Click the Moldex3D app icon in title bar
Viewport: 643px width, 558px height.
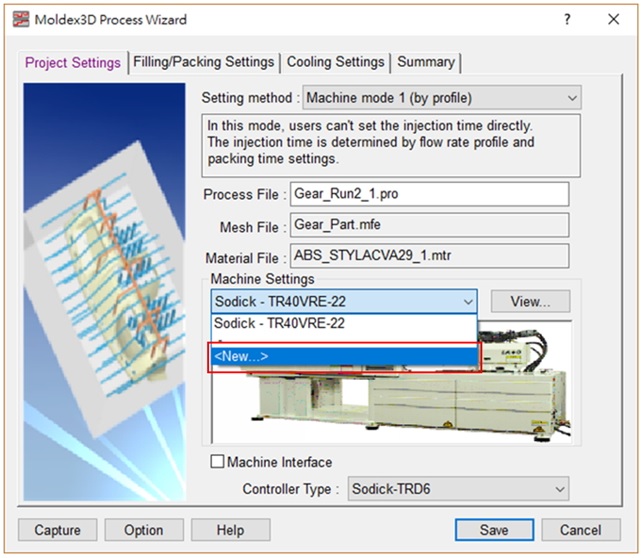pos(21,19)
